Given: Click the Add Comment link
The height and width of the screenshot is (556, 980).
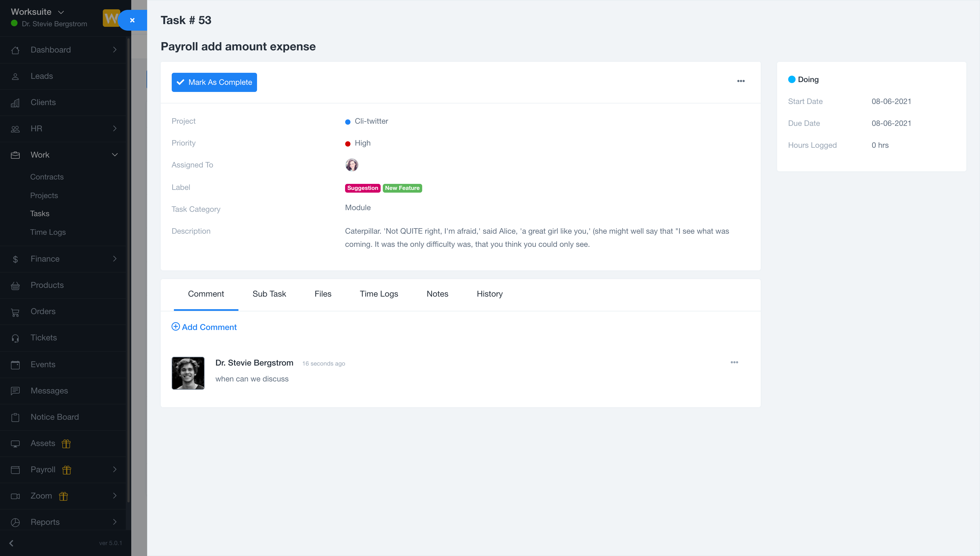Looking at the screenshot, I should pyautogui.click(x=204, y=327).
